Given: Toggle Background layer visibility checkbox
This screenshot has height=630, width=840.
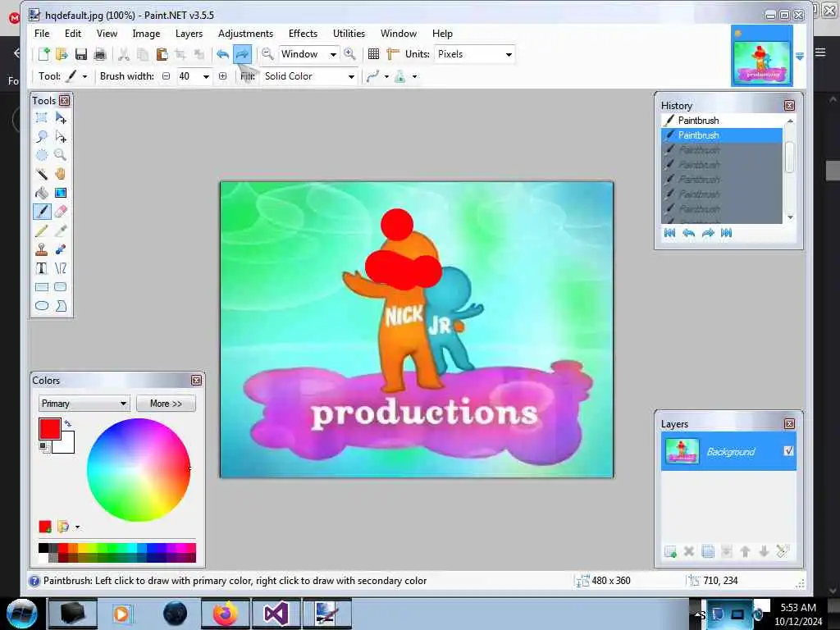Looking at the screenshot, I should (788, 451).
